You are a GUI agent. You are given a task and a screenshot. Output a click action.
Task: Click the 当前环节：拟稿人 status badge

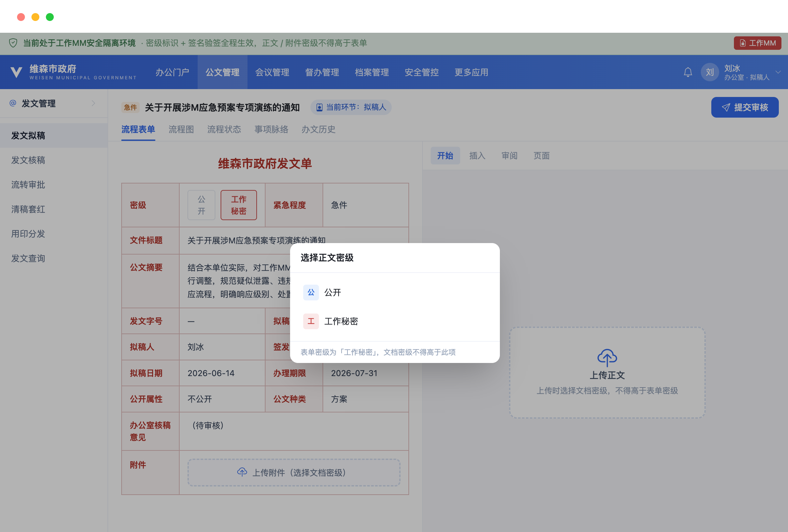[x=351, y=107]
